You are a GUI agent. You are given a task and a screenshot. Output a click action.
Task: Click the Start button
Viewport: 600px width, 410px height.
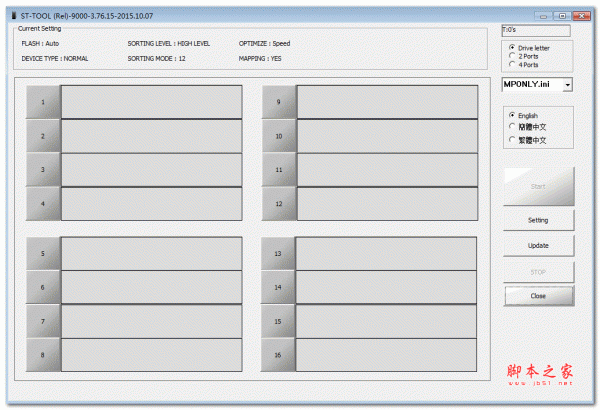tap(538, 186)
